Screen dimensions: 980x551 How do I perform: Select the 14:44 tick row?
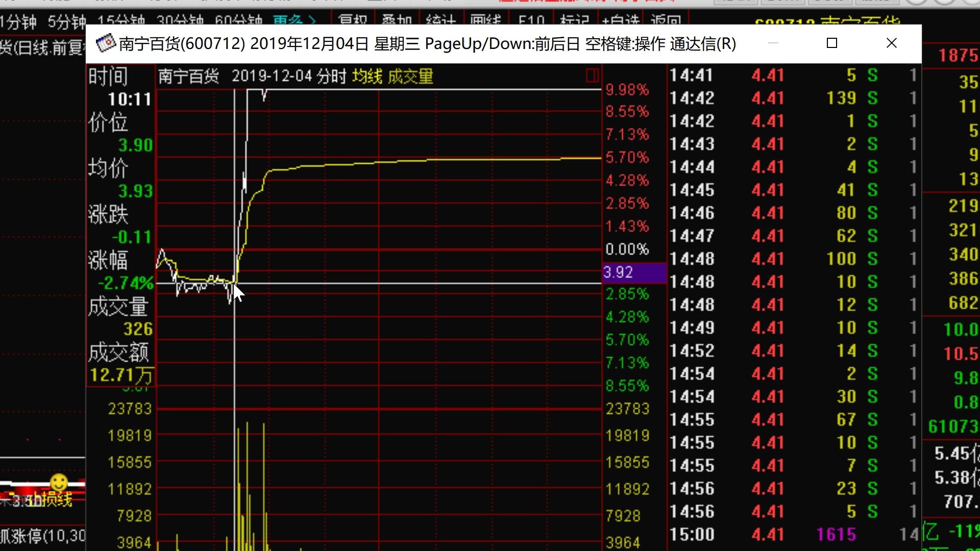tap(794, 167)
